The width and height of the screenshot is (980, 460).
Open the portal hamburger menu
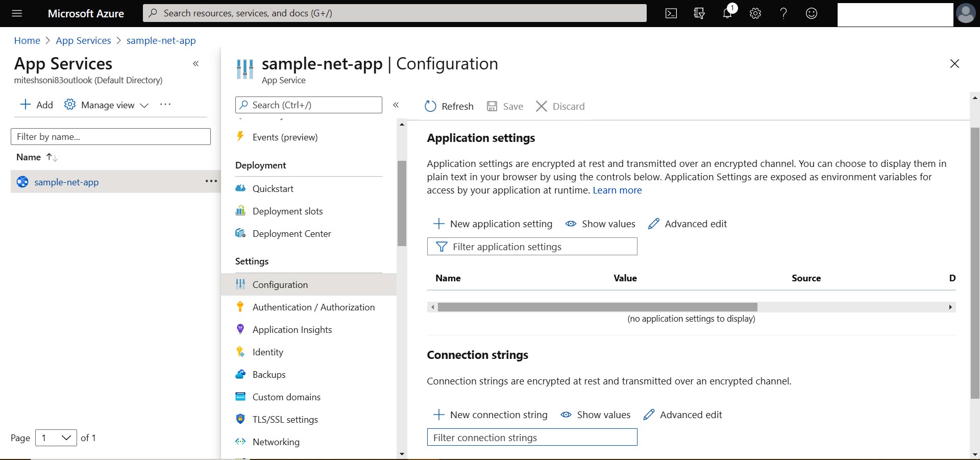pyautogui.click(x=17, y=13)
